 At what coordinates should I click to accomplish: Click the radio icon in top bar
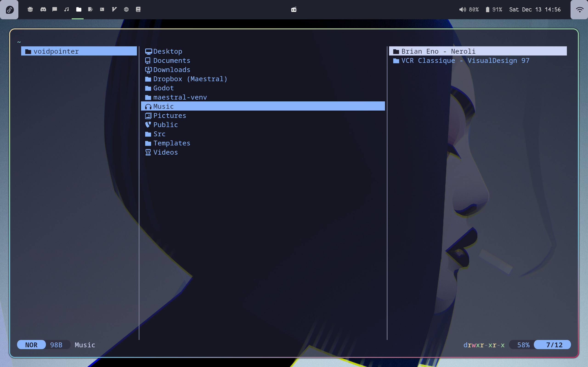[x=294, y=10]
